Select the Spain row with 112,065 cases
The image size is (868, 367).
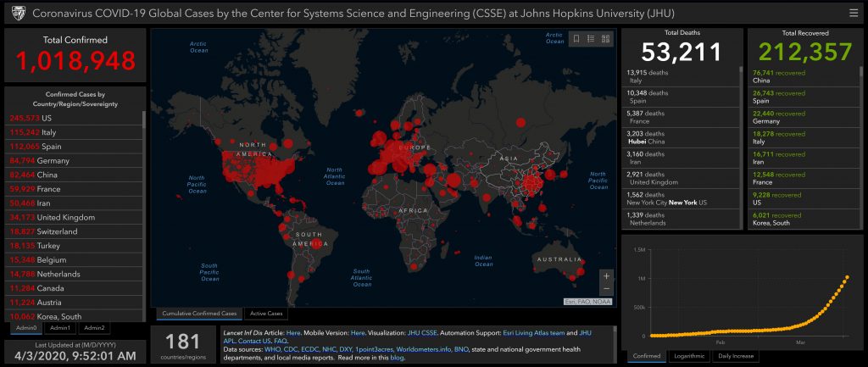[74, 147]
